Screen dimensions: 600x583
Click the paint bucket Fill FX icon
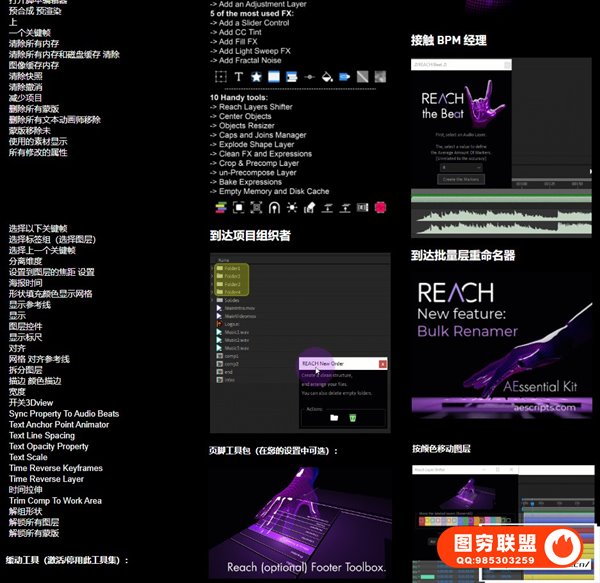(326, 76)
